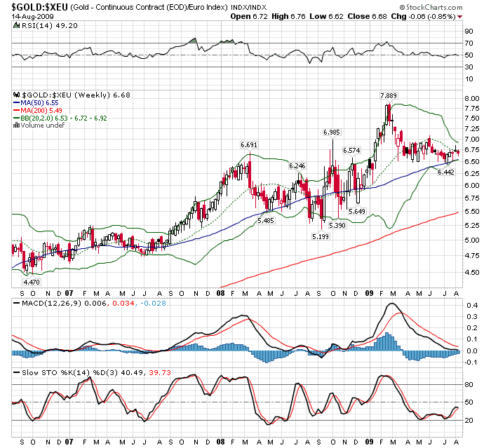The image size is (491, 448).
Task: Click the red down arrow after Chg value
Action: tap(459, 17)
